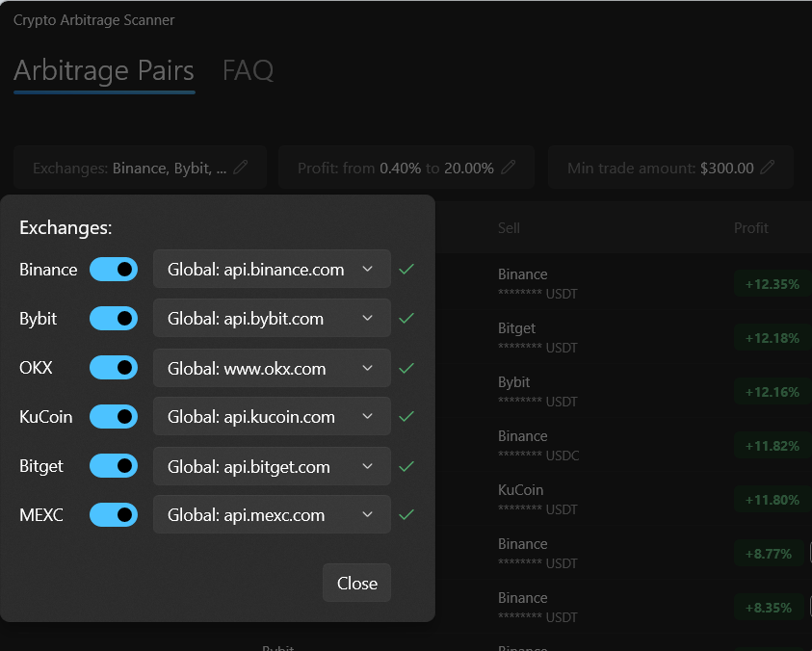The height and width of the screenshot is (651, 812).
Task: Expand the www.okx.com endpoint dropdown
Action: (272, 368)
